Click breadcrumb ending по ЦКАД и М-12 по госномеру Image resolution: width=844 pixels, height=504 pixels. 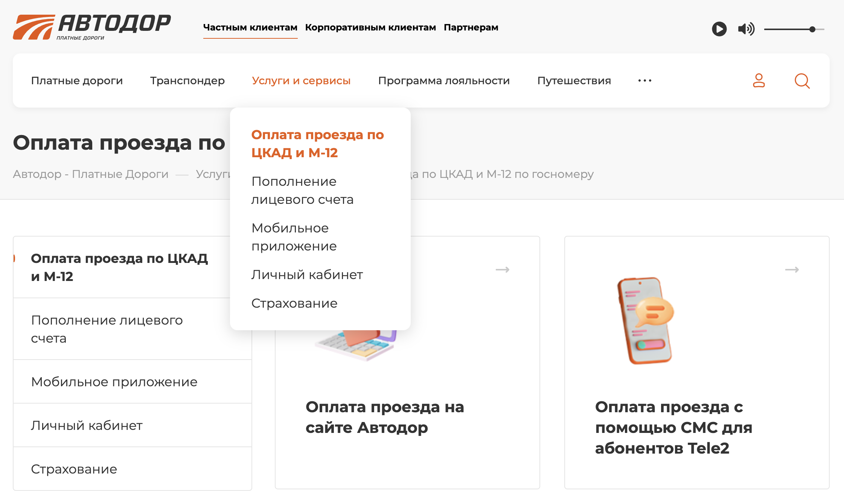tap(502, 174)
